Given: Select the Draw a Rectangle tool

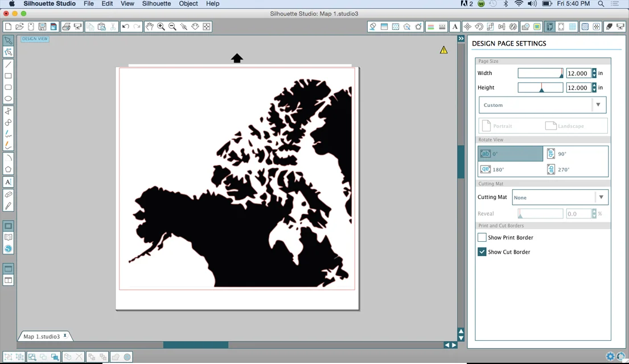Looking at the screenshot, I should click(x=8, y=76).
